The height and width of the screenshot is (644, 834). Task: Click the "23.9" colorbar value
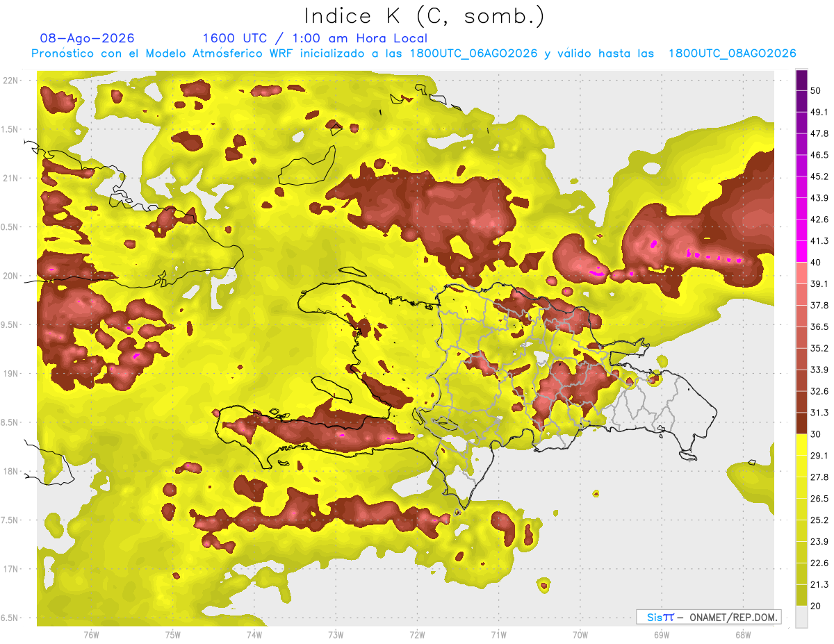(819, 542)
